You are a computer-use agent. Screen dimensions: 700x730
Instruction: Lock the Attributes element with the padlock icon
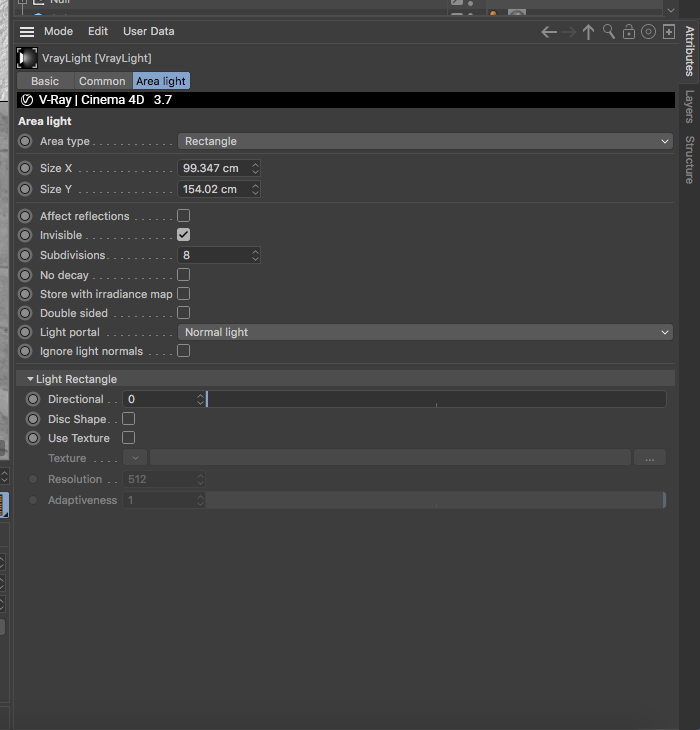629,32
